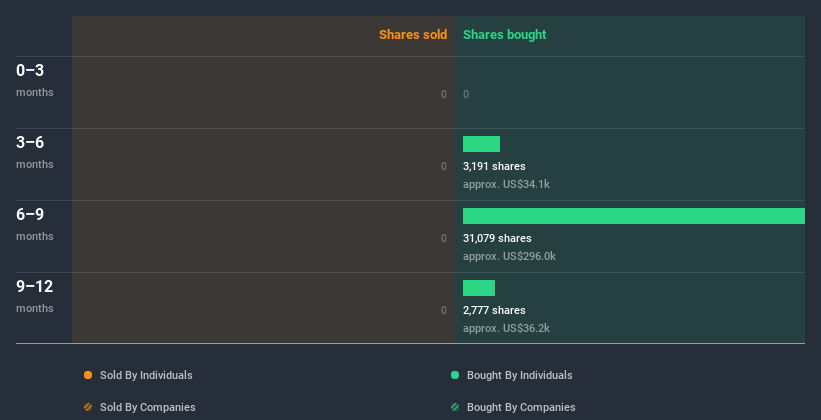Click the approx. US$296.0k amount
Screen dimensions: 821x420
click(509, 256)
